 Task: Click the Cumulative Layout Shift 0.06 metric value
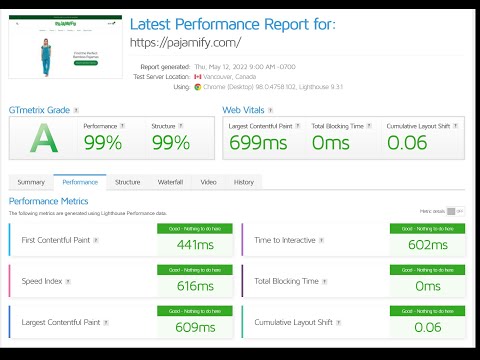(x=428, y=327)
